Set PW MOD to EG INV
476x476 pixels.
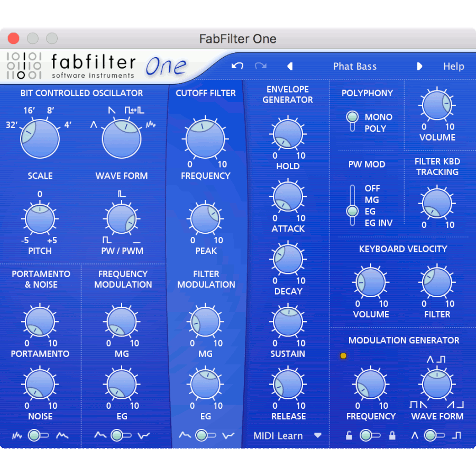point(379,223)
